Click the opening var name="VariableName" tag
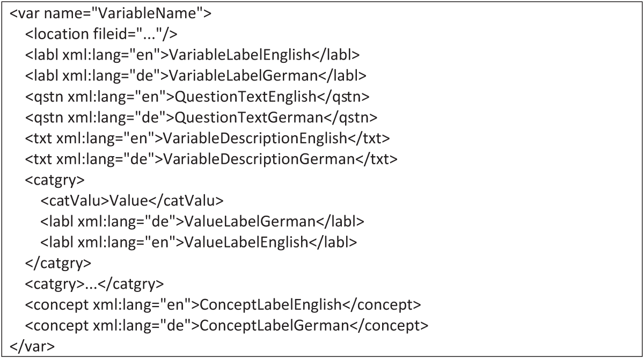Screen dimensions: 644x358 tap(110, 13)
